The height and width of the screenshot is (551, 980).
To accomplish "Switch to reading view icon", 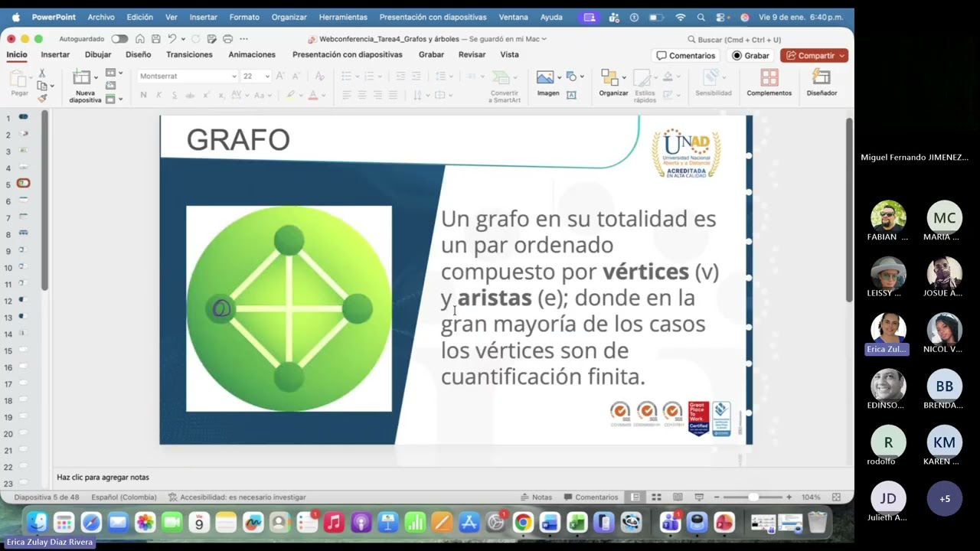I will pos(677,497).
